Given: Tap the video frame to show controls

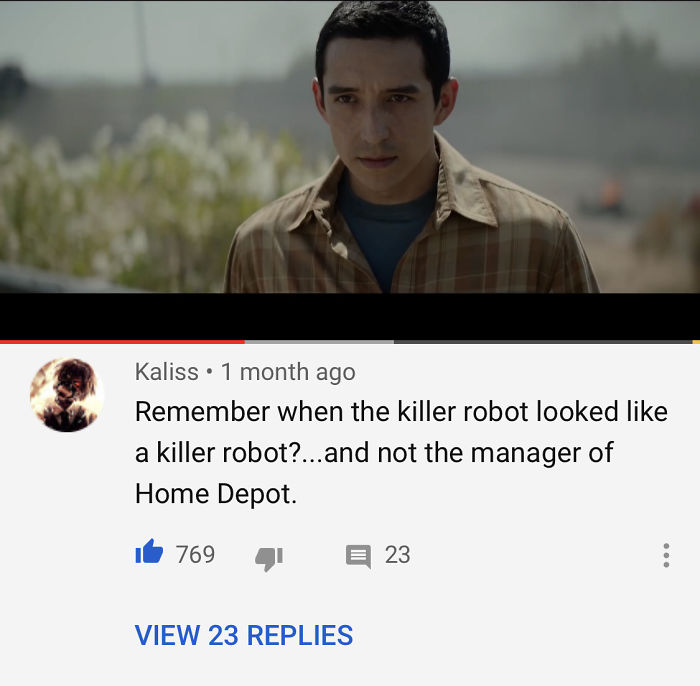Looking at the screenshot, I should [350, 146].
